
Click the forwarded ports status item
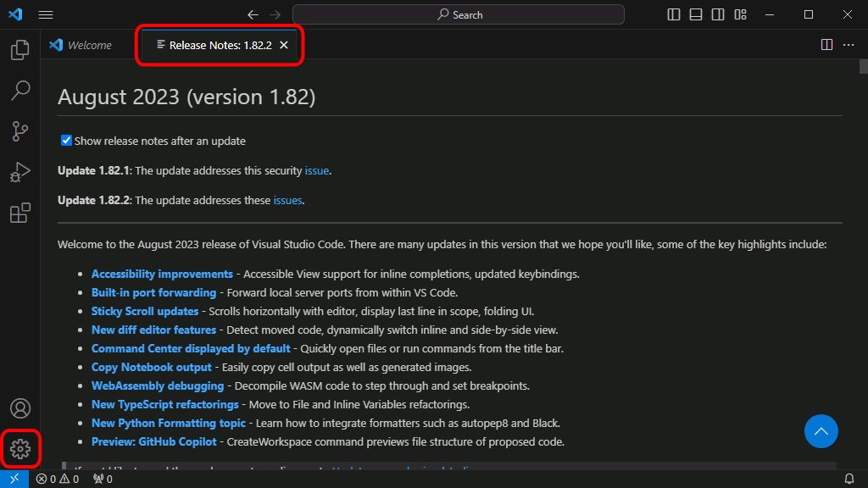103,479
